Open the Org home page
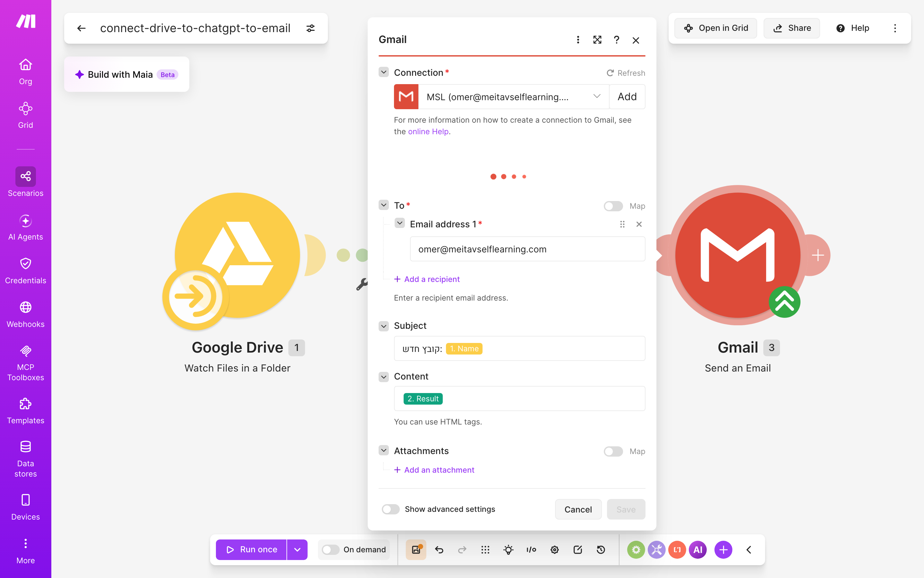Image resolution: width=924 pixels, height=578 pixels. (26, 72)
